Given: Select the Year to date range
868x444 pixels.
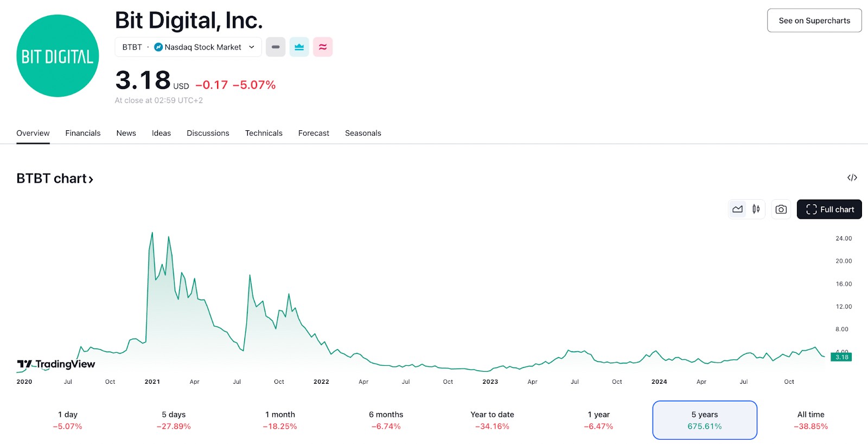Looking at the screenshot, I should [492, 420].
